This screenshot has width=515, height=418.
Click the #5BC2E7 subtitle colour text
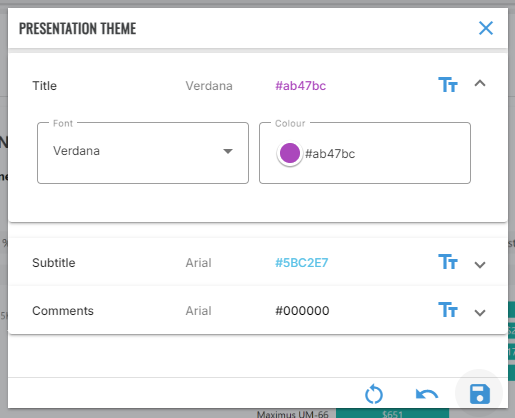tap(302, 263)
